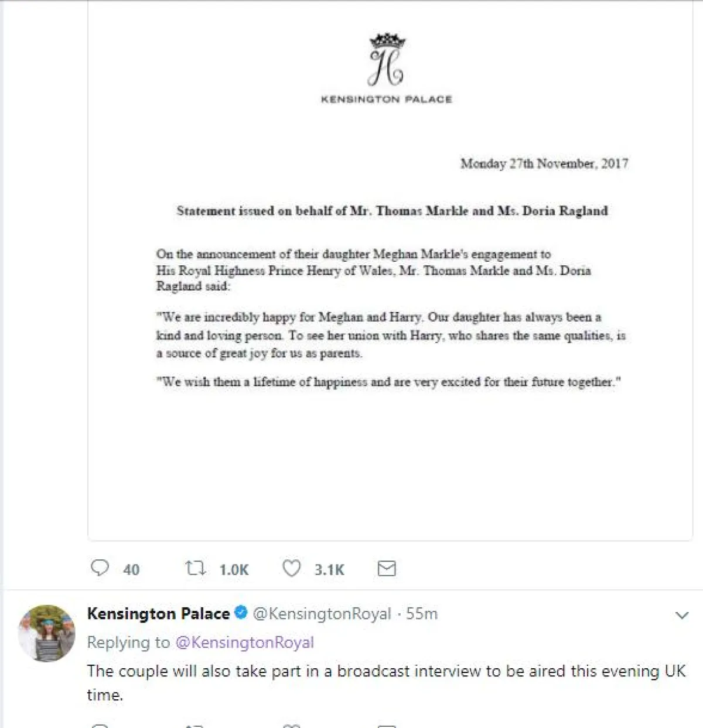Click the envelope direct message icon

387,568
